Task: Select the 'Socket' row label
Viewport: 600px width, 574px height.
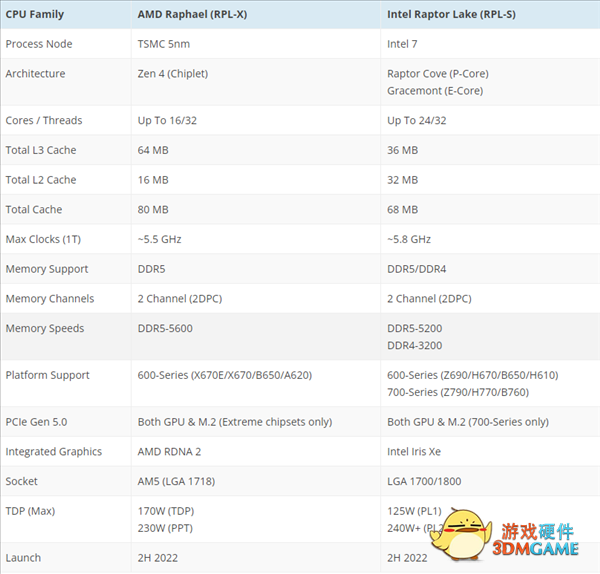Action: click(x=21, y=481)
